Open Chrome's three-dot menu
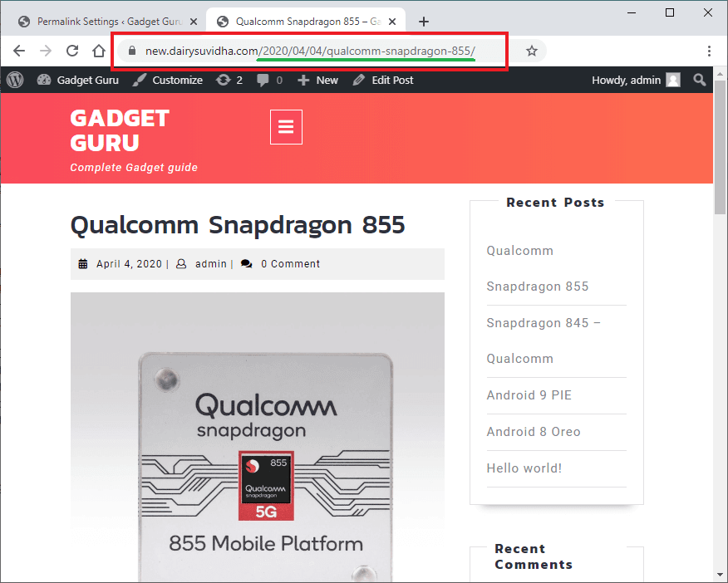 point(709,51)
